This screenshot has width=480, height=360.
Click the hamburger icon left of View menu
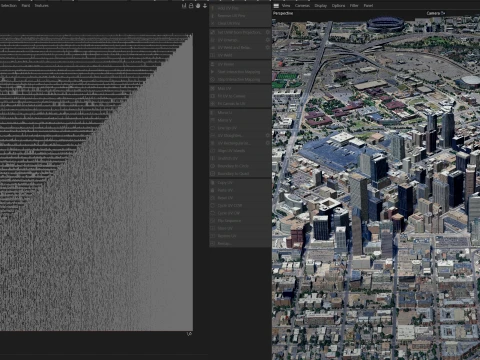tap(276, 5)
